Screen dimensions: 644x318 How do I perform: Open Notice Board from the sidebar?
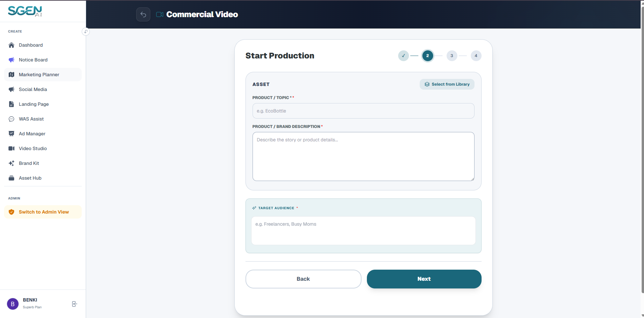[x=43, y=60]
